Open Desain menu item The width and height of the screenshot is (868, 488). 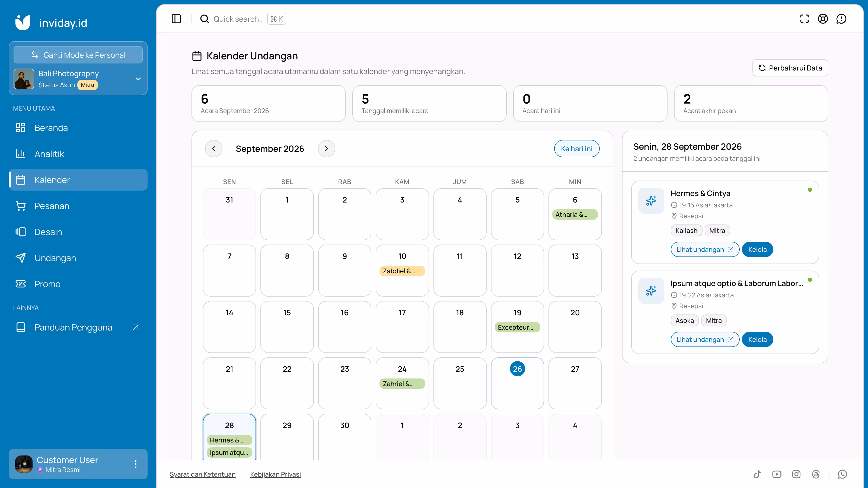tap(78, 232)
